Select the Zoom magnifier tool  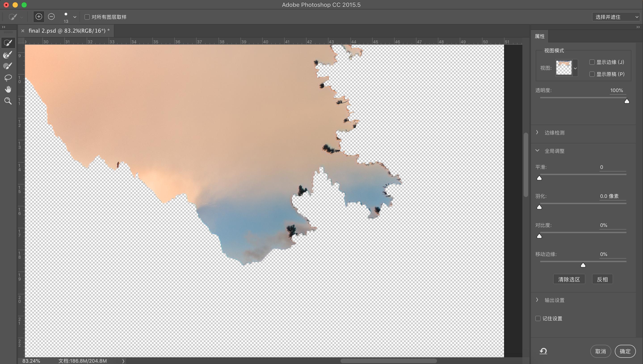[x=8, y=101]
